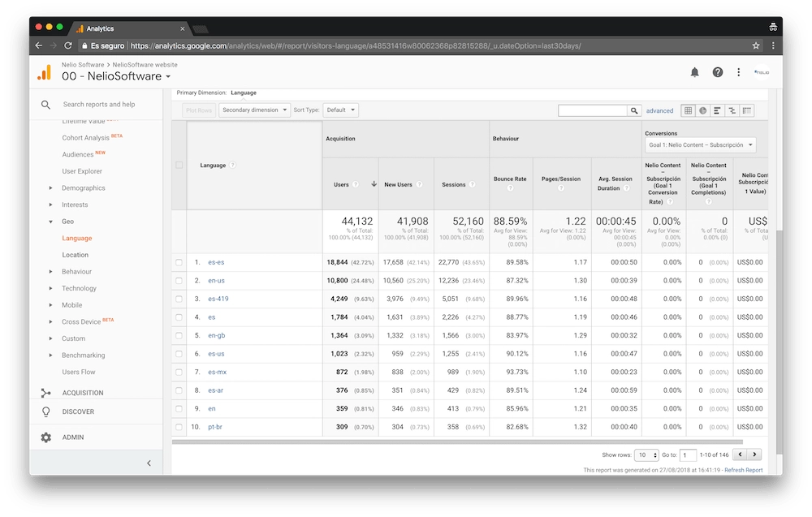
Task: Click the vertical page scrollbar
Action: coord(780,342)
